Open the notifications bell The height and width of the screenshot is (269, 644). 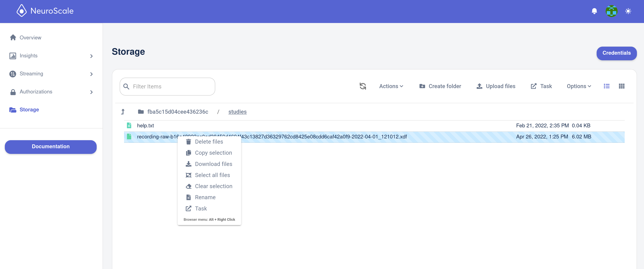[x=594, y=11]
